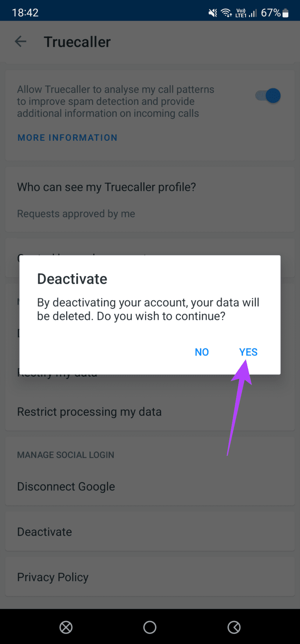Tap the battery icon showing 67%
The image size is (300, 644).
click(x=285, y=12)
